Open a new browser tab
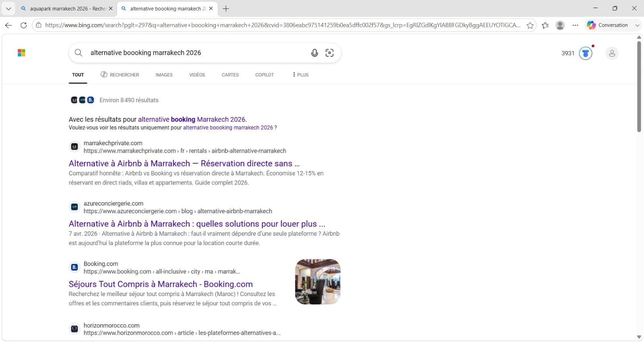Viewport: 644px width, 342px height. coord(226,8)
